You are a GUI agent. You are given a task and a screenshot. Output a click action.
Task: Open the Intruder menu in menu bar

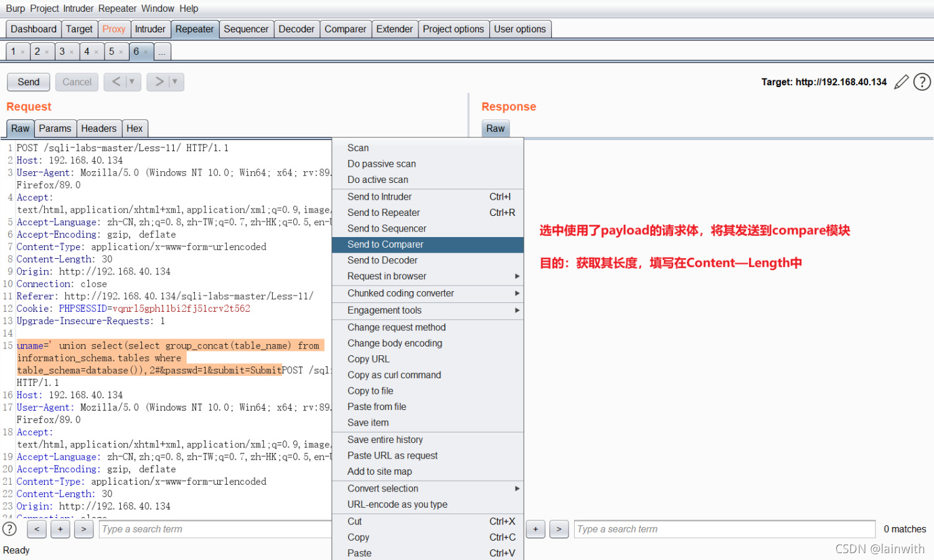click(78, 9)
